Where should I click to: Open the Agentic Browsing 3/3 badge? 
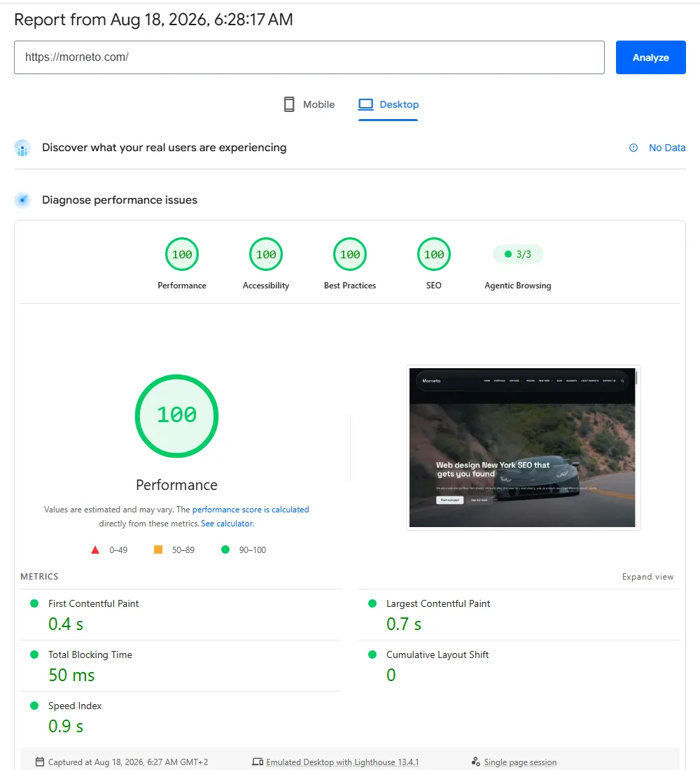(x=518, y=254)
